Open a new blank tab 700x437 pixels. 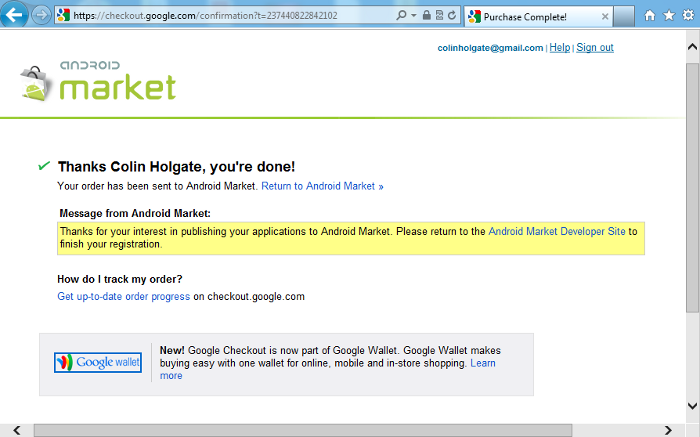point(624,17)
